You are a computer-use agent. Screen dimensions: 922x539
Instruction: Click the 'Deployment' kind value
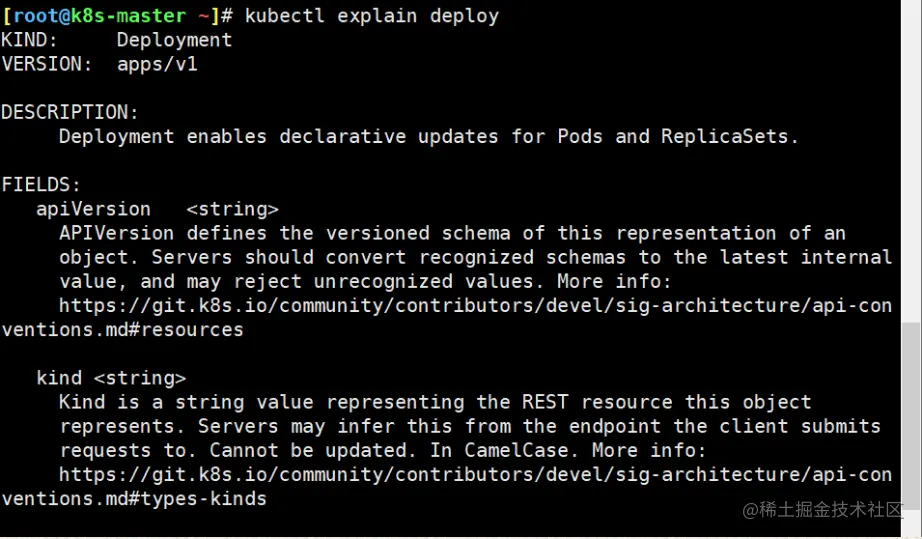174,40
